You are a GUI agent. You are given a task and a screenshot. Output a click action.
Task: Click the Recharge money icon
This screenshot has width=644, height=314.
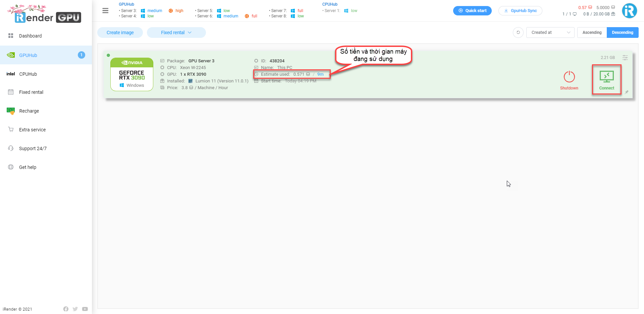click(11, 111)
